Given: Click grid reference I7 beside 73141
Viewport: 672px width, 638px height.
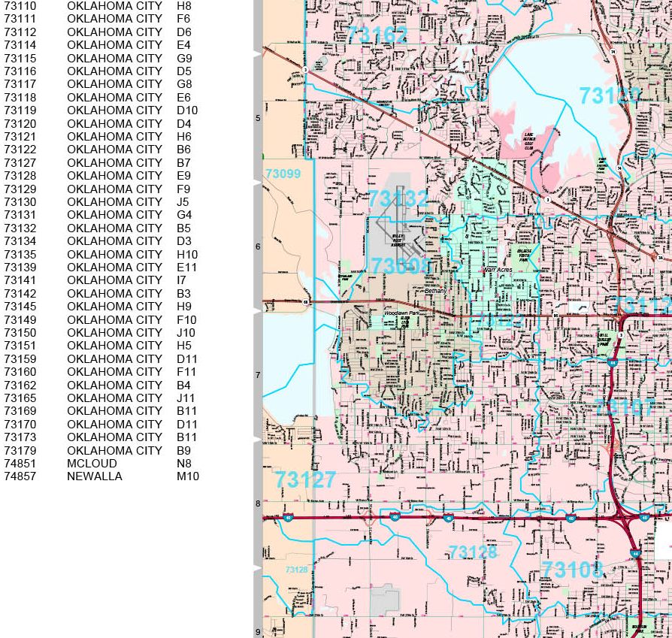Looking at the screenshot, I should click(181, 280).
